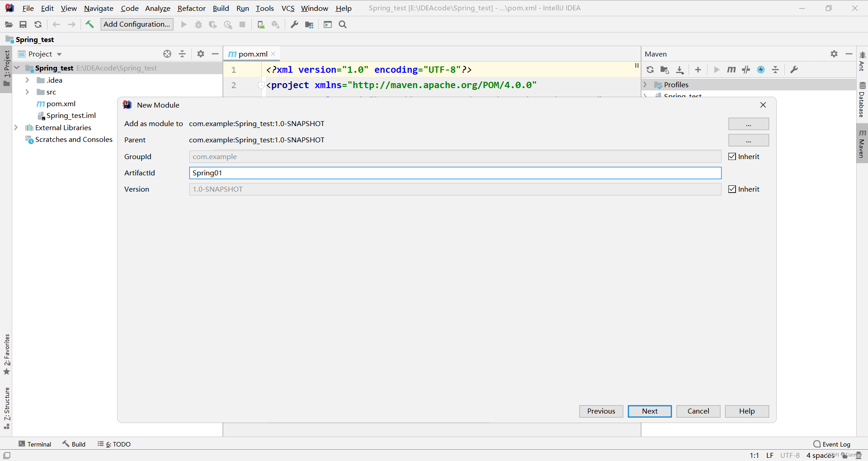Image resolution: width=868 pixels, height=461 pixels.
Task: Open the TODO tool window
Action: 114,444
